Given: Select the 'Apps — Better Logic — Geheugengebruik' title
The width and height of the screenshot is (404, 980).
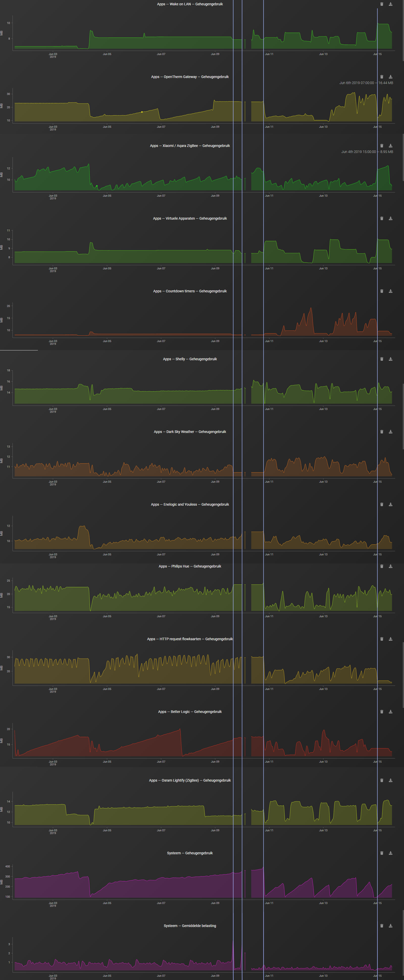Looking at the screenshot, I should pos(190,711).
